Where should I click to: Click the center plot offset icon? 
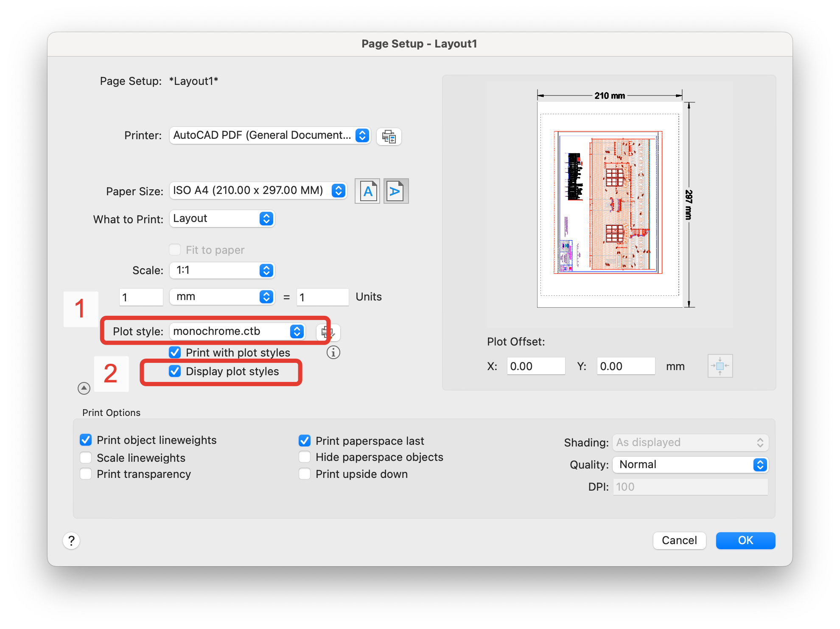[x=720, y=365]
